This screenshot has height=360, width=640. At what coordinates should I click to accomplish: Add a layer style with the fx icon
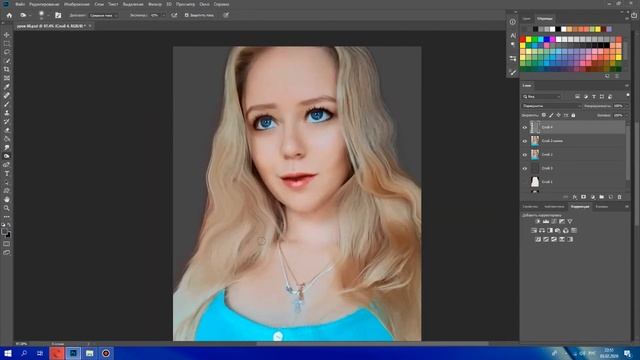tap(575, 197)
